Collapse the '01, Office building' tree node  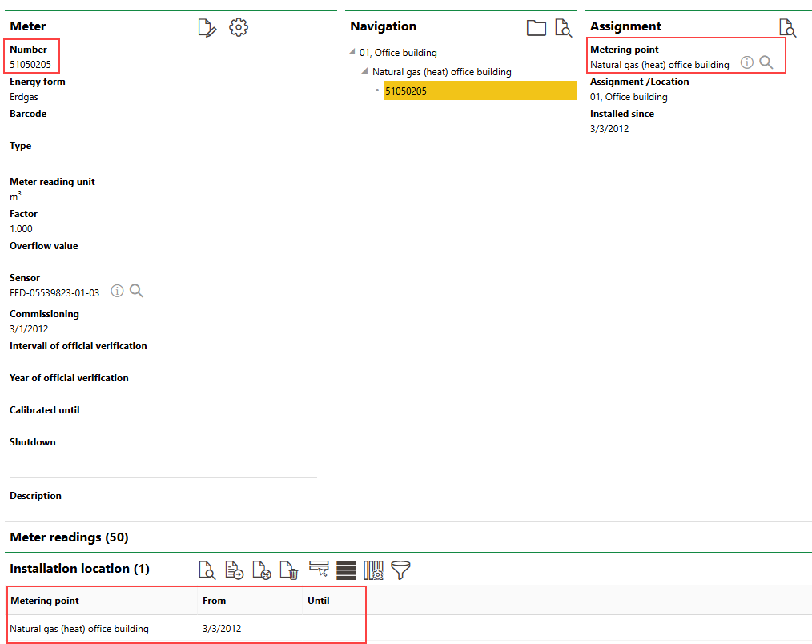pyautogui.click(x=352, y=53)
